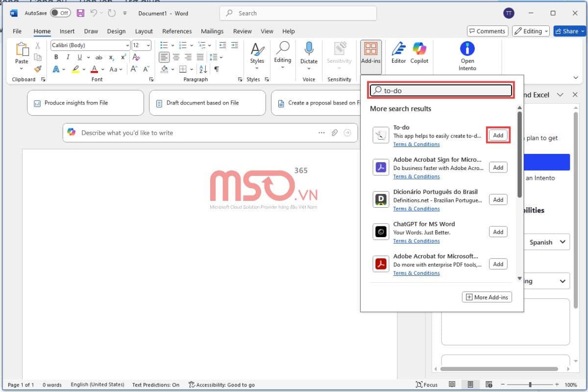Click the Add-ins ribbon button
The height and width of the screenshot is (392, 588).
[371, 56]
